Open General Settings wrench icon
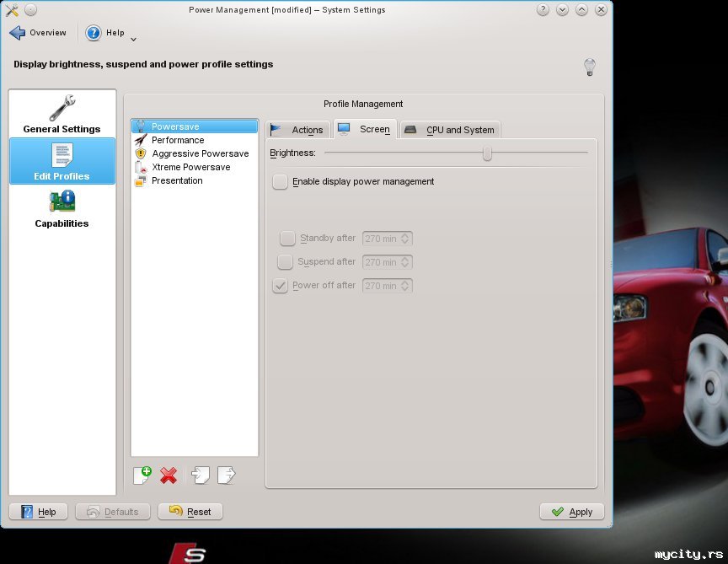This screenshot has width=728, height=564. tap(62, 109)
